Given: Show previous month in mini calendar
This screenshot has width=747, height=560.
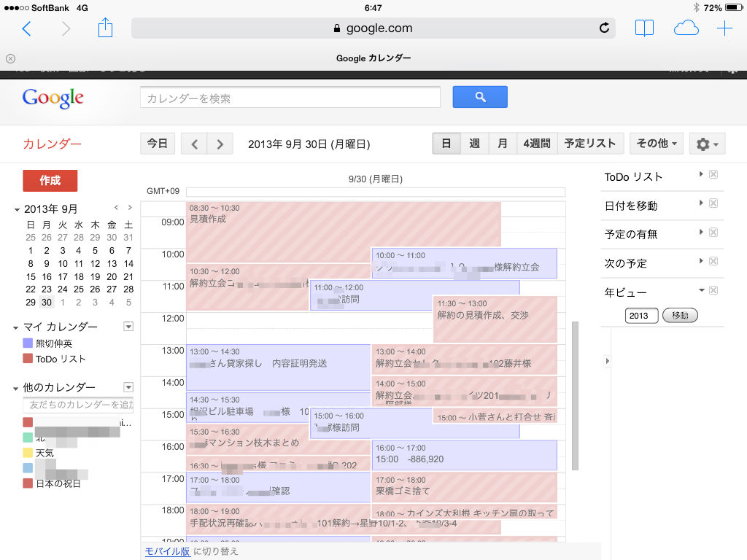Looking at the screenshot, I should [116, 208].
